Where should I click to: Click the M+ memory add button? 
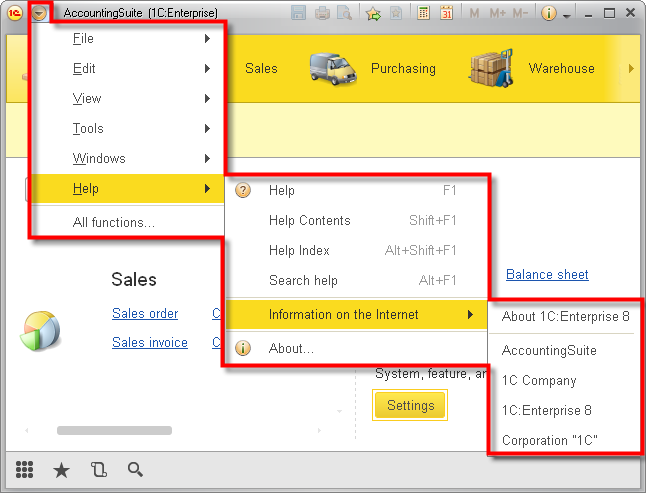click(x=497, y=14)
